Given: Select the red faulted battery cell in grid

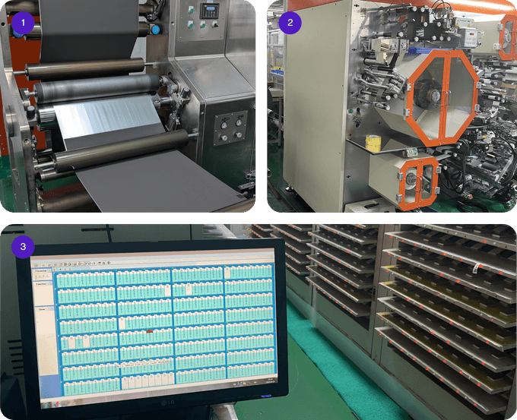Looking at the screenshot, I should point(149,331).
